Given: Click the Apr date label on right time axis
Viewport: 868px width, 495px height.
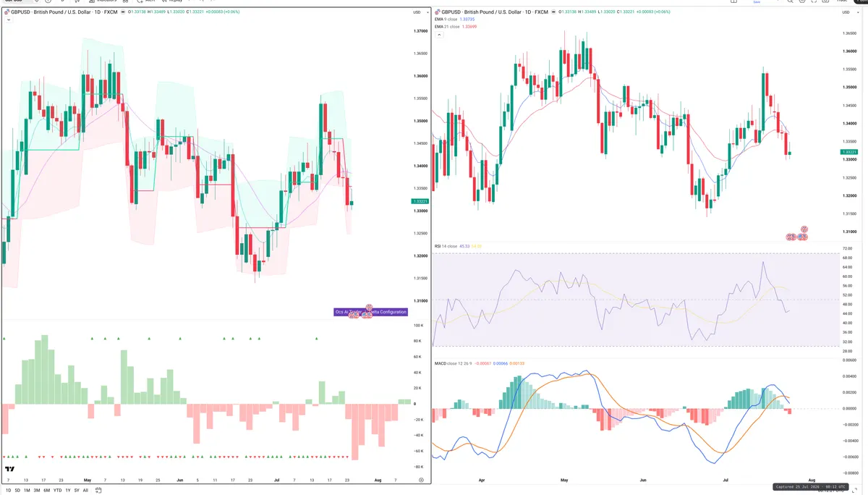Looking at the screenshot, I should pos(482,480).
